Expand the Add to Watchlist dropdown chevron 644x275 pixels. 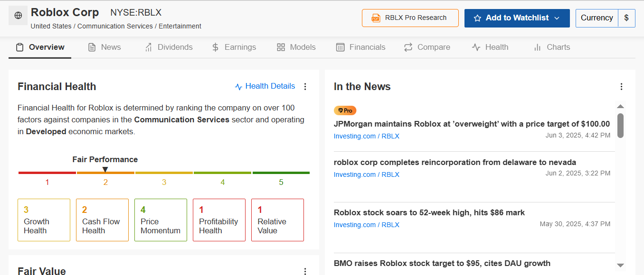(557, 18)
